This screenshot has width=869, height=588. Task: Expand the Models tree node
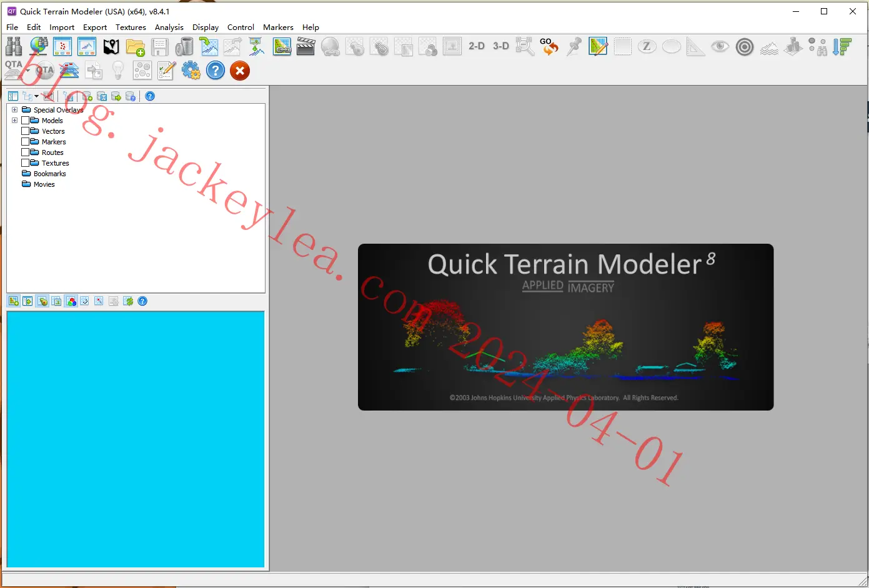pyautogui.click(x=14, y=121)
